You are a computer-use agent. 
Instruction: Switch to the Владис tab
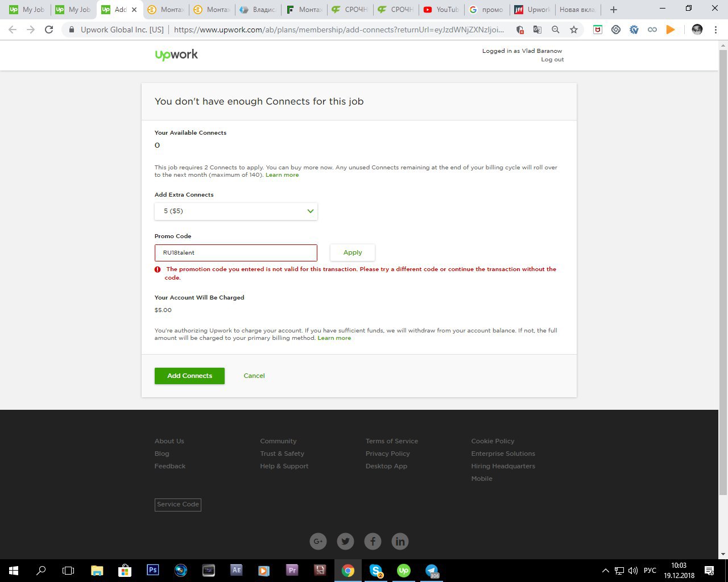tap(258, 10)
